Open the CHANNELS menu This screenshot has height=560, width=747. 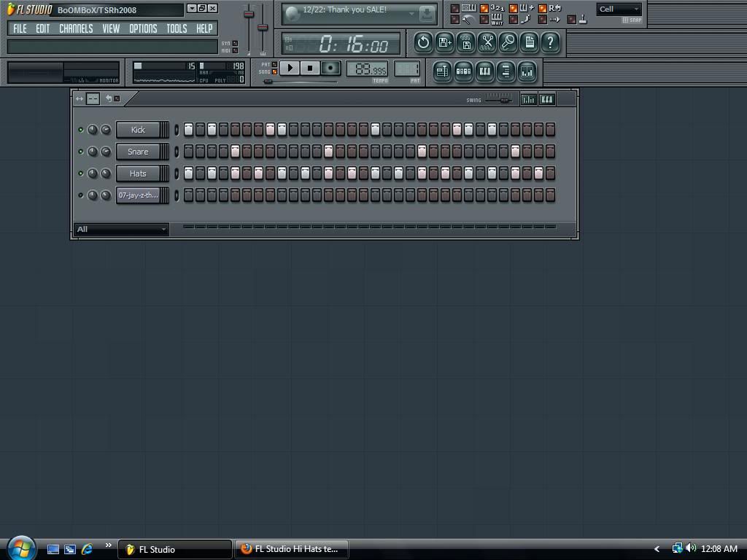(76, 28)
